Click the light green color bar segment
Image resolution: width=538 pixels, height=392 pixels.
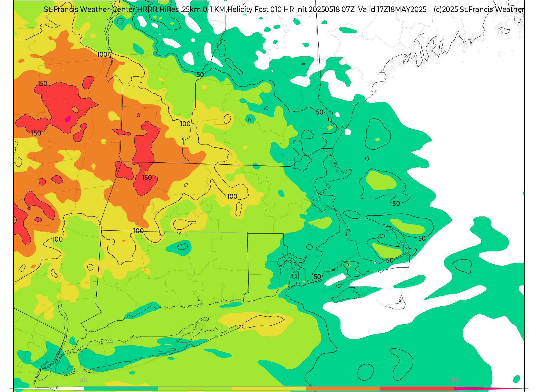[195, 388]
